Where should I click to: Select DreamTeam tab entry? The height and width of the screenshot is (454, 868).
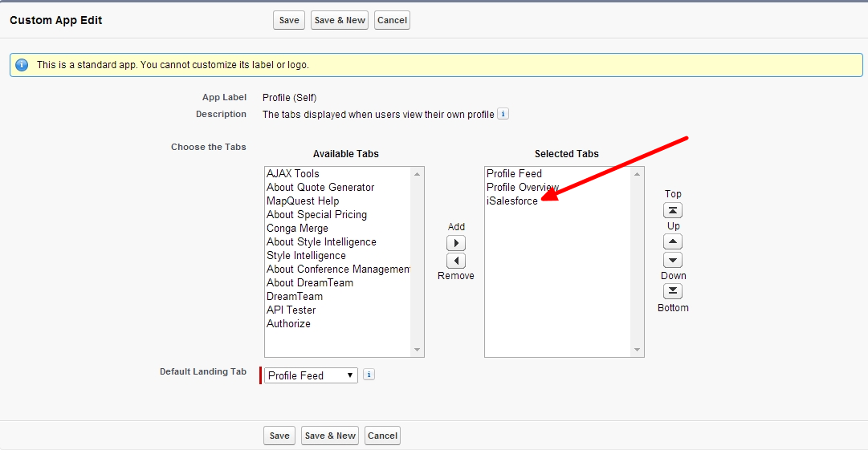coord(338,297)
